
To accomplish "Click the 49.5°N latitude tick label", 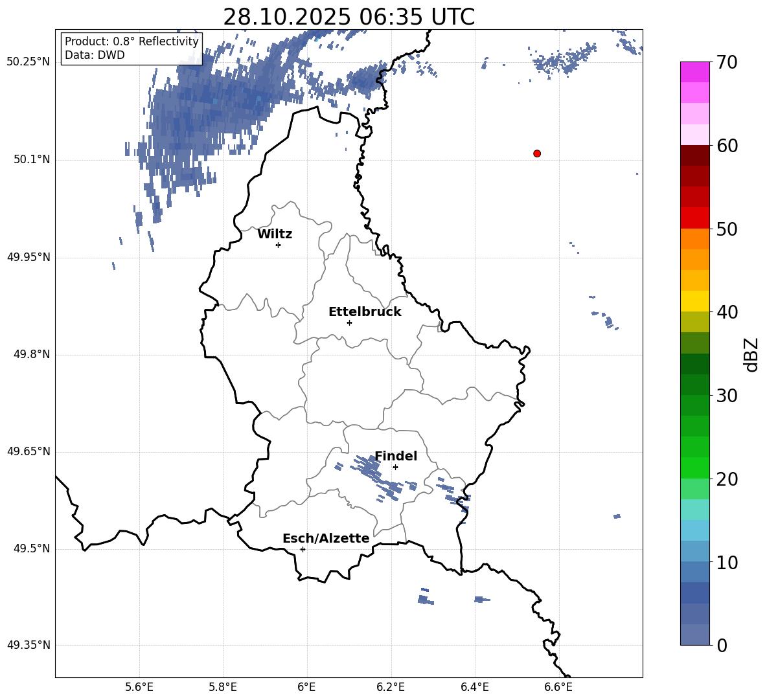I will click(x=32, y=548).
